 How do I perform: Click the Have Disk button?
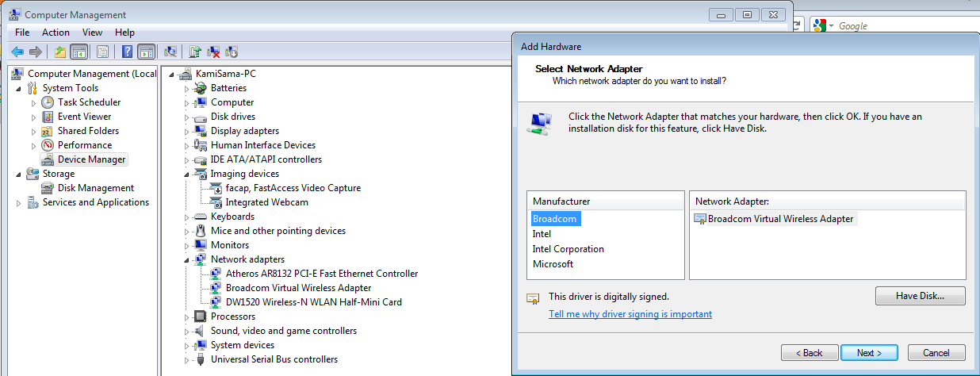(x=920, y=296)
